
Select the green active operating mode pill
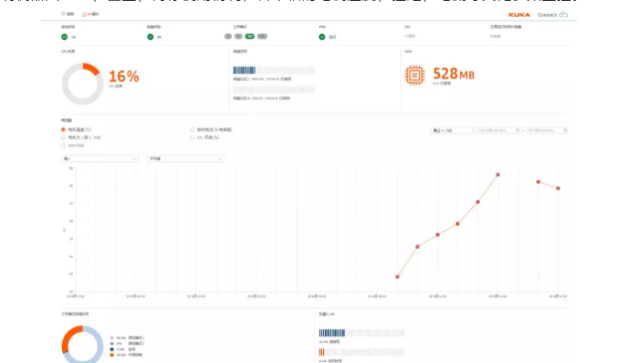coord(250,36)
